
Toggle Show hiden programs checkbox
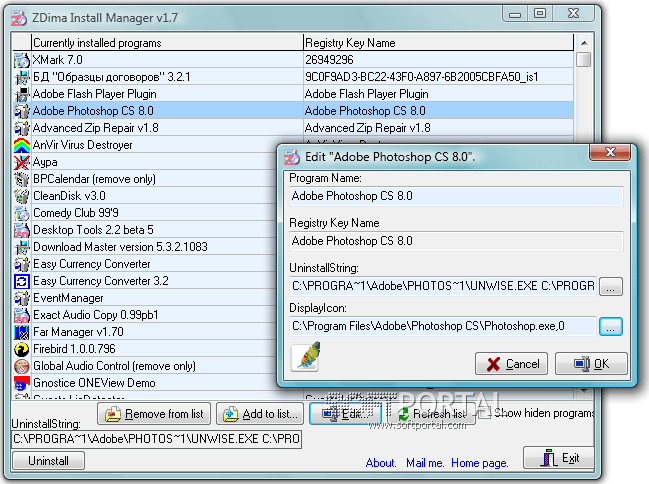click(x=486, y=412)
